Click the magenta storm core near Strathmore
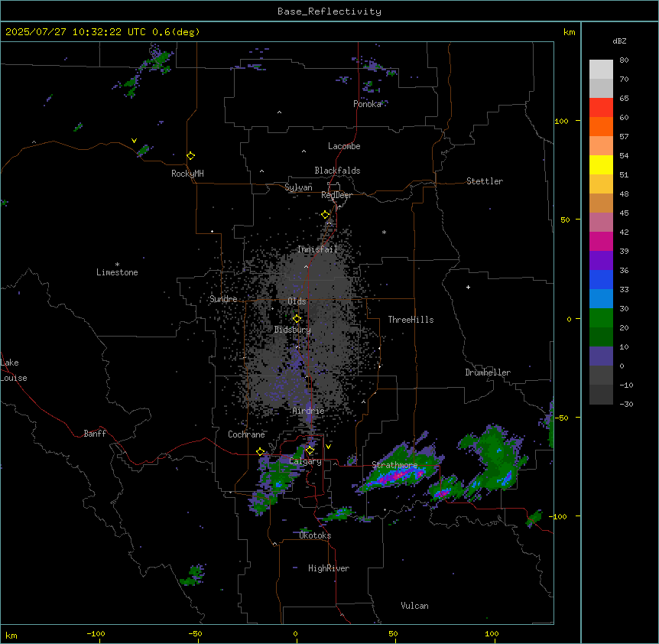659x644 pixels. pos(395,476)
